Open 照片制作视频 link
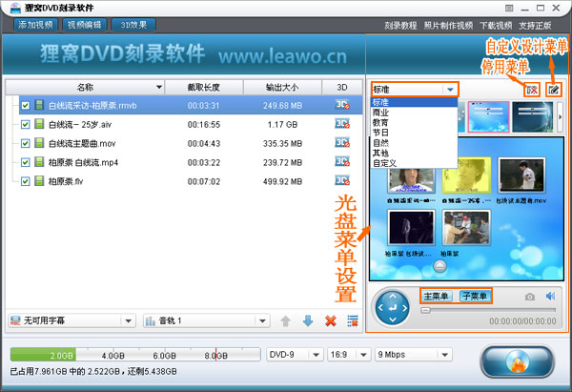Screen dimensions: 572x392 448,26
